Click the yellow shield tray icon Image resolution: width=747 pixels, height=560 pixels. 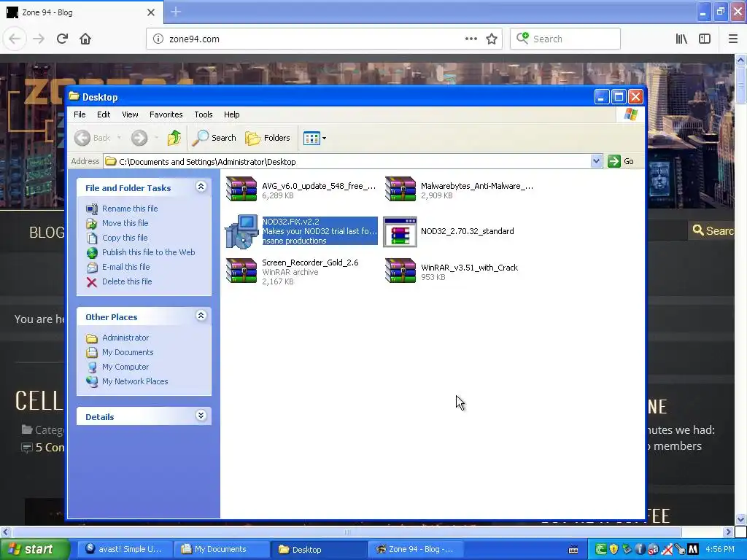point(614,550)
